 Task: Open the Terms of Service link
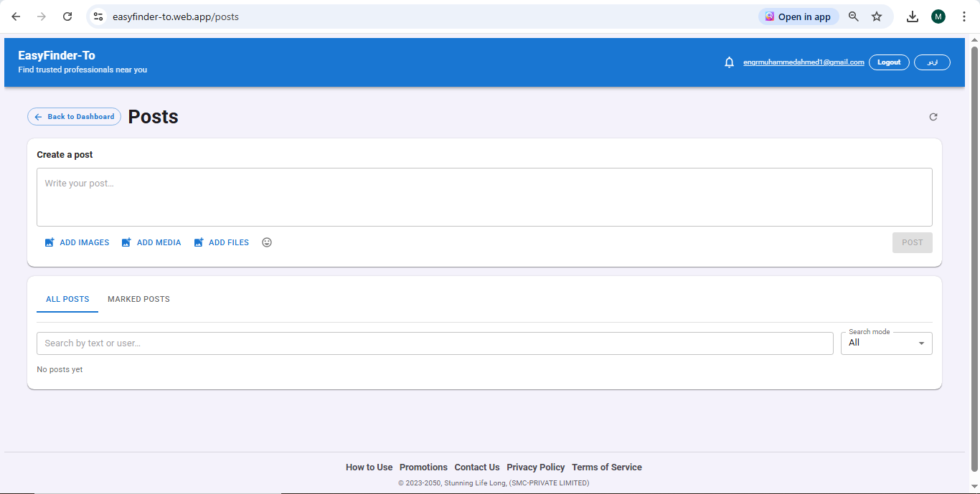pyautogui.click(x=607, y=467)
